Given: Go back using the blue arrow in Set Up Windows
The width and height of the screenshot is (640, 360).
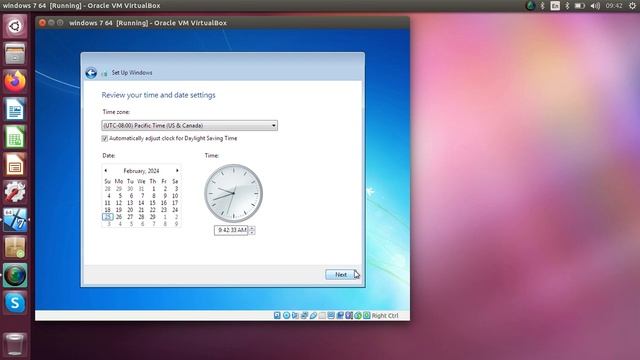Looking at the screenshot, I should click(91, 73).
